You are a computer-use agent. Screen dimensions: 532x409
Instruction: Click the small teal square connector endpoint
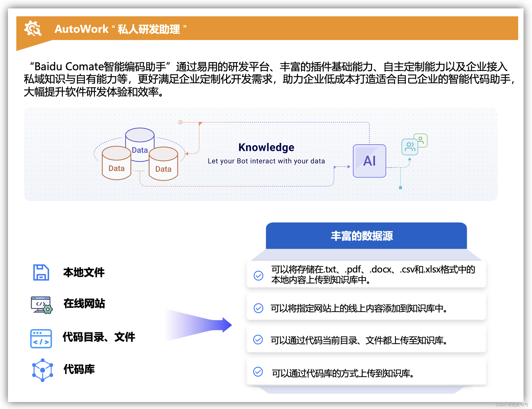[x=401, y=188]
